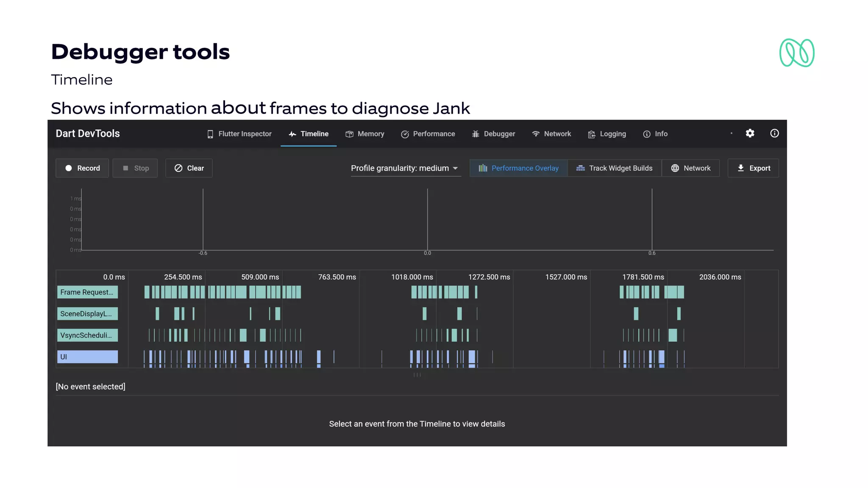Toggle the Performance Overlay button

click(518, 168)
